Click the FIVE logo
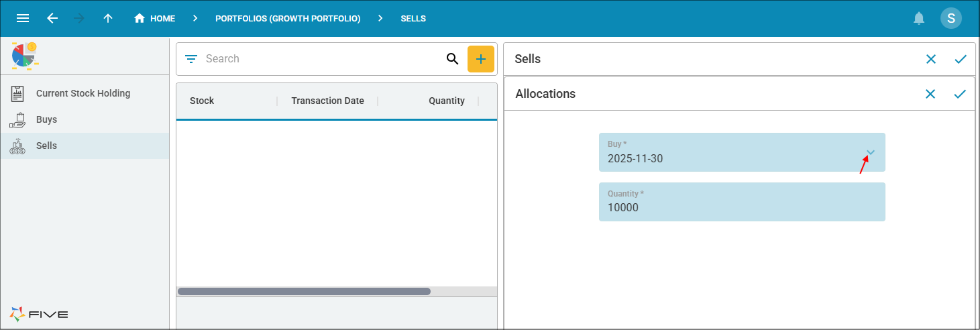Viewport: 980px width, 330px height. (x=39, y=314)
